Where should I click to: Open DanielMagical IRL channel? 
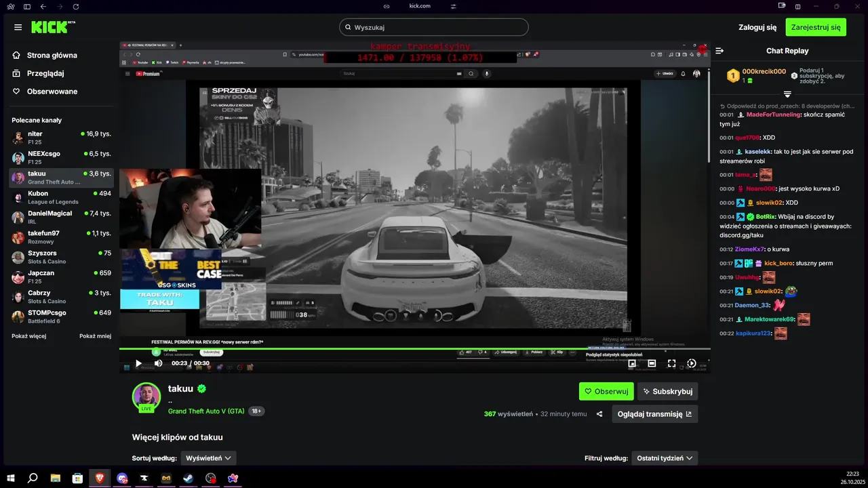[x=62, y=217]
